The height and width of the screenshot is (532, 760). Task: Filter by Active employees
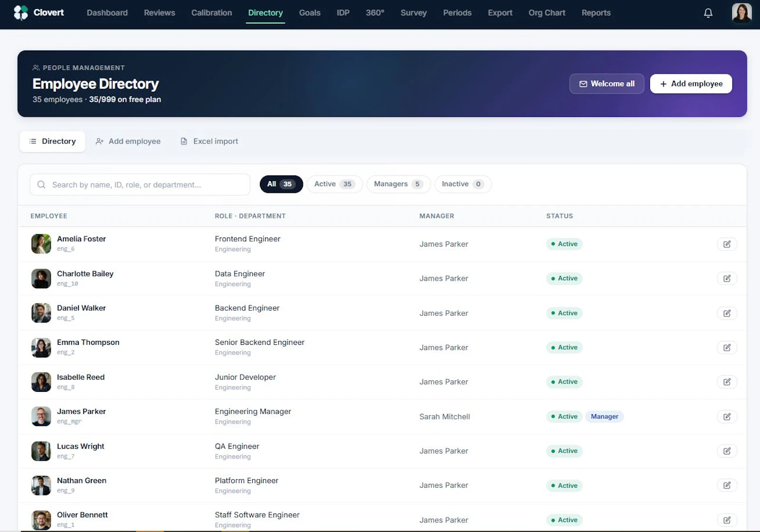(334, 184)
